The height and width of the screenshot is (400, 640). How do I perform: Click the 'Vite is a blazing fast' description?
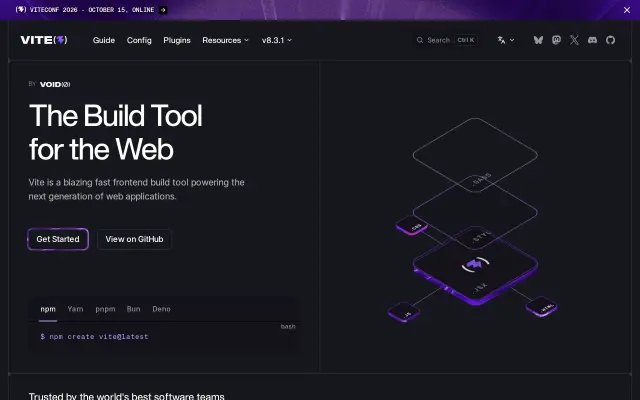tap(136, 189)
